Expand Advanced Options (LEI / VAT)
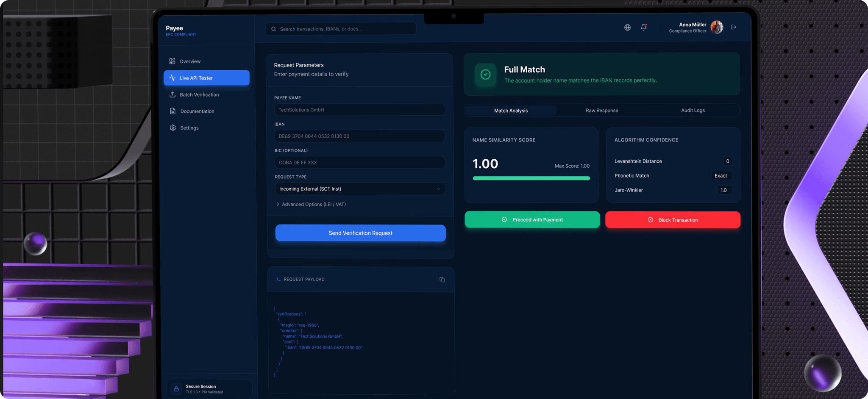Viewport: 868px width, 399px height. click(312, 204)
